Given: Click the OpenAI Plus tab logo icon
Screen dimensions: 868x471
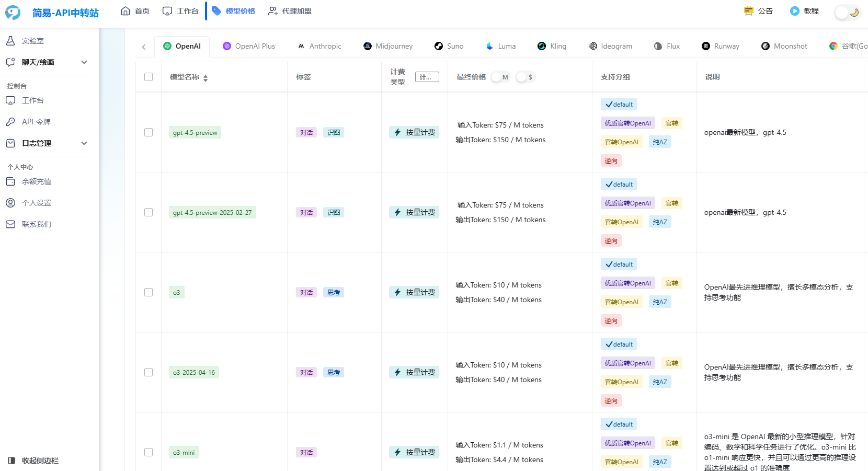Looking at the screenshot, I should pyautogui.click(x=227, y=46).
